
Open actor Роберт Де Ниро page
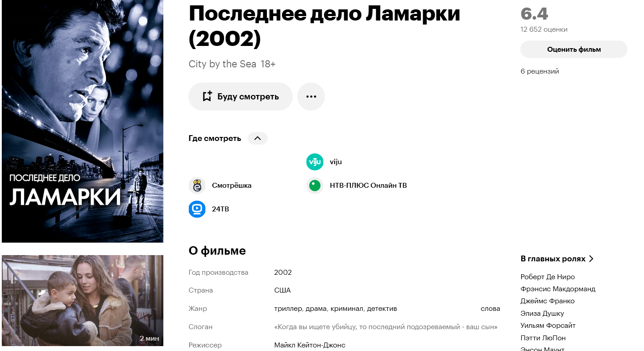pos(548,277)
